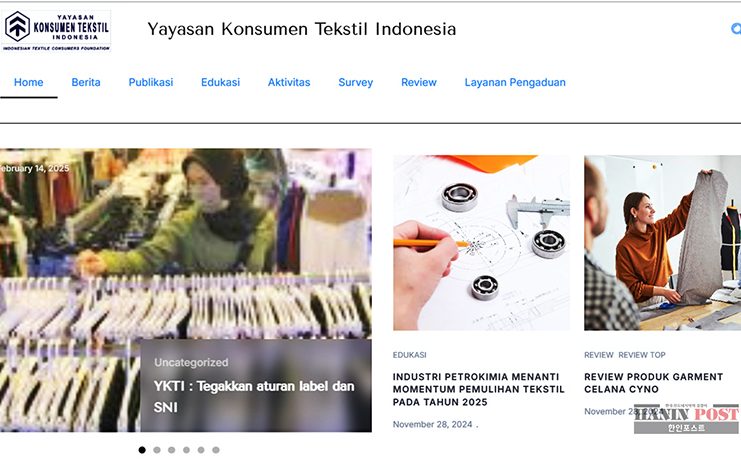Screen dimensions: 741x471
Task: Click the bearings and caliper article thumbnail
Action: click(481, 243)
